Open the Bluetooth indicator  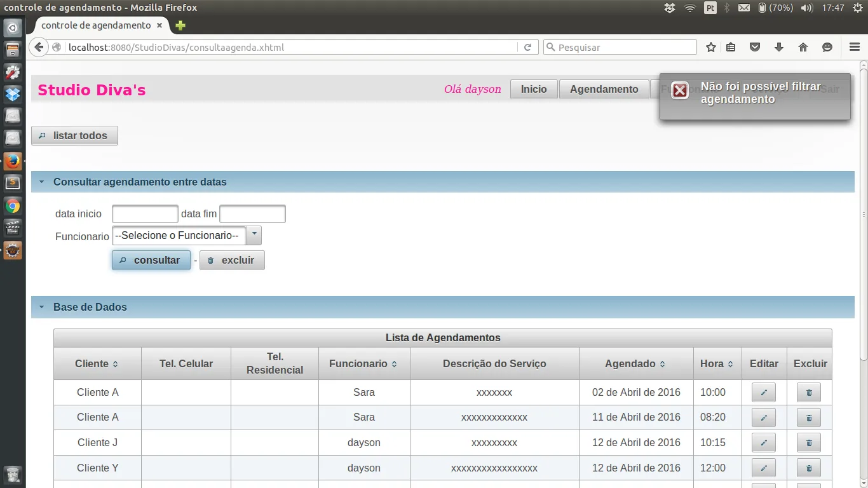[x=728, y=8]
